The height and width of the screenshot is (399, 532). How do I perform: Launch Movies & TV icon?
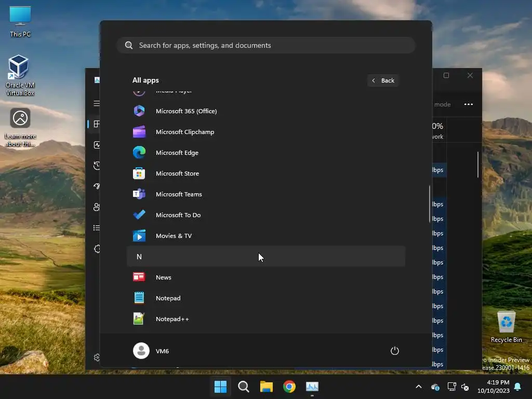click(x=139, y=236)
